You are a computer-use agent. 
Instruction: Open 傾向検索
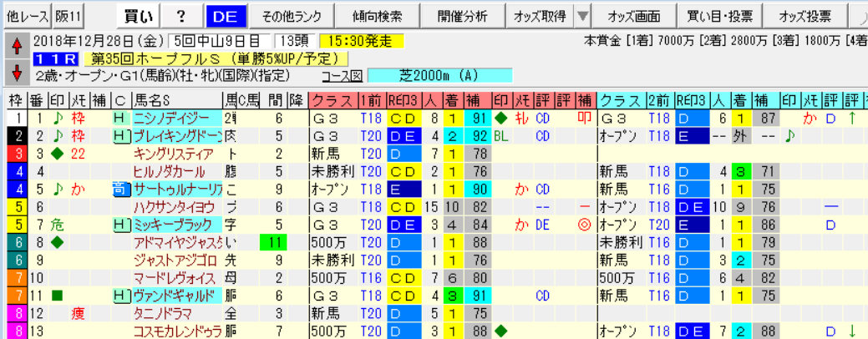pos(378,16)
